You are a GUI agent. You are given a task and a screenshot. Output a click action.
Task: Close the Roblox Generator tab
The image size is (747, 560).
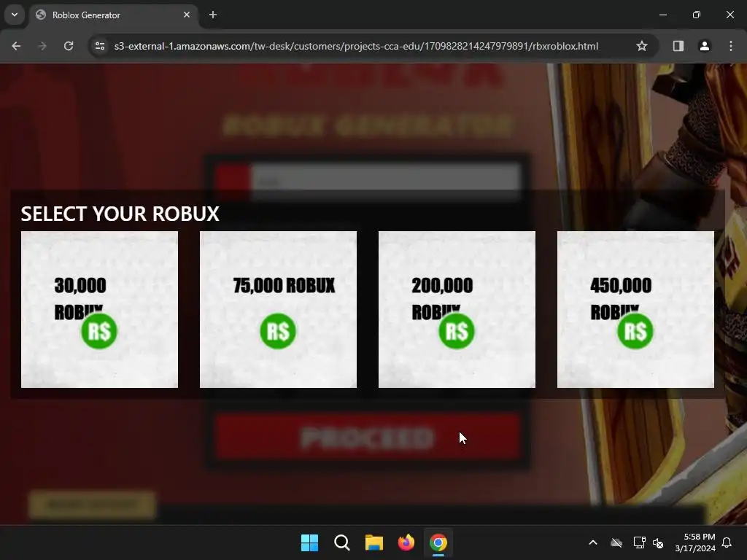coord(187,15)
